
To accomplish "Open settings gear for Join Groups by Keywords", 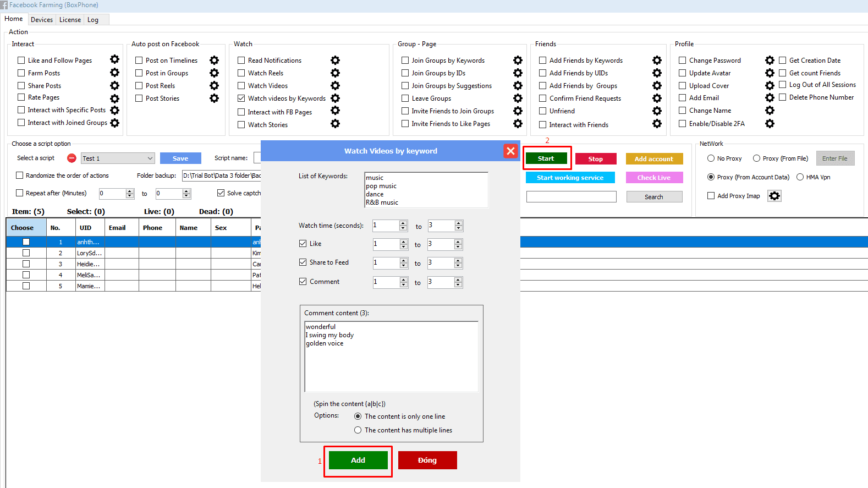I will [518, 60].
